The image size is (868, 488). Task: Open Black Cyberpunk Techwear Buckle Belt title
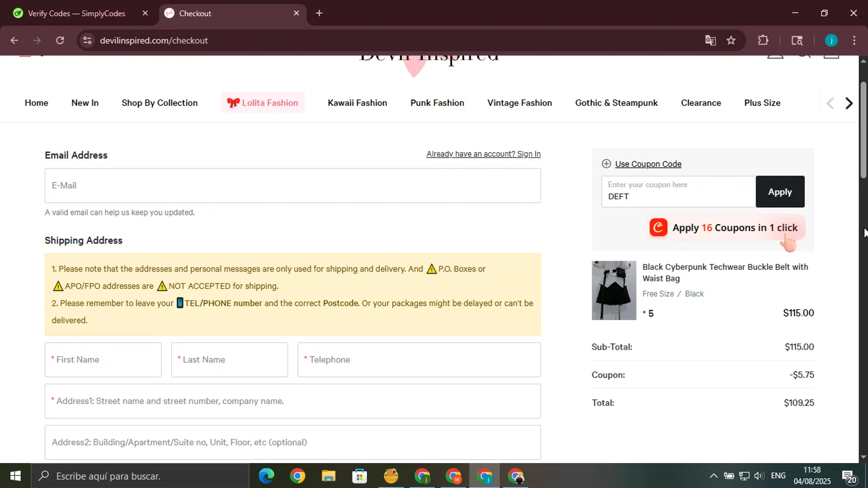coord(725,273)
